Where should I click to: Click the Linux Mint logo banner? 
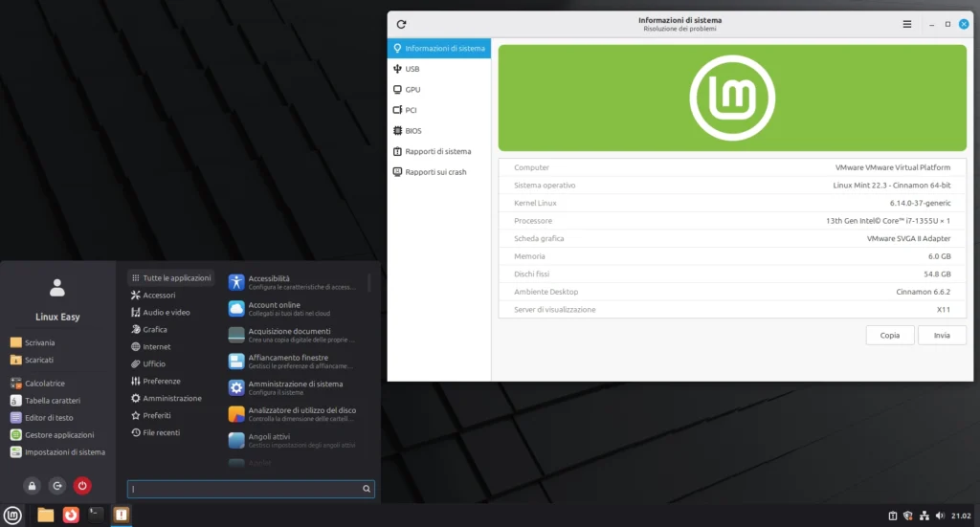tap(732, 98)
